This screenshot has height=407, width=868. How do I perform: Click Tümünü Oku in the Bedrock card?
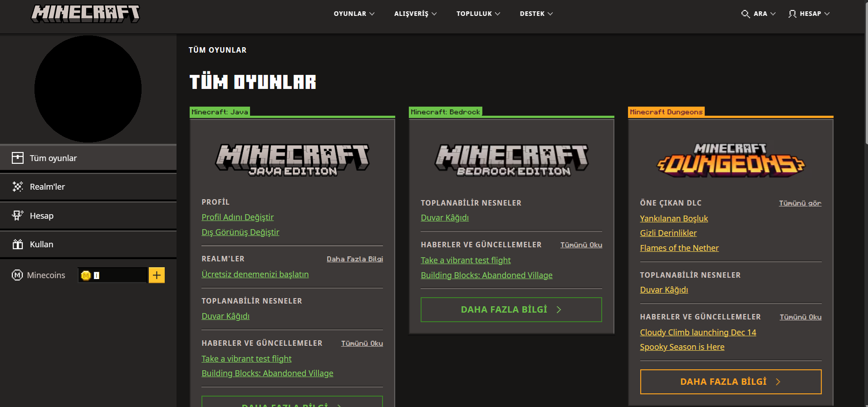pyautogui.click(x=581, y=245)
